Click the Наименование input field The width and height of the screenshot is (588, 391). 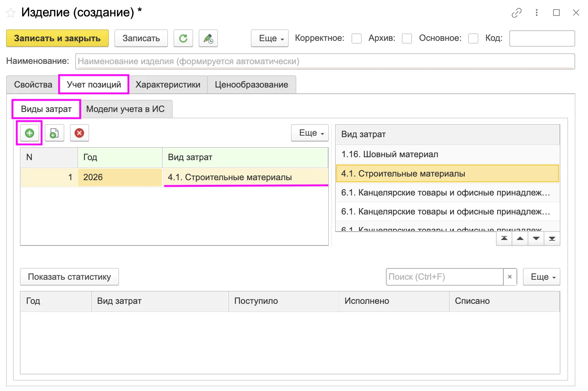[325, 61]
